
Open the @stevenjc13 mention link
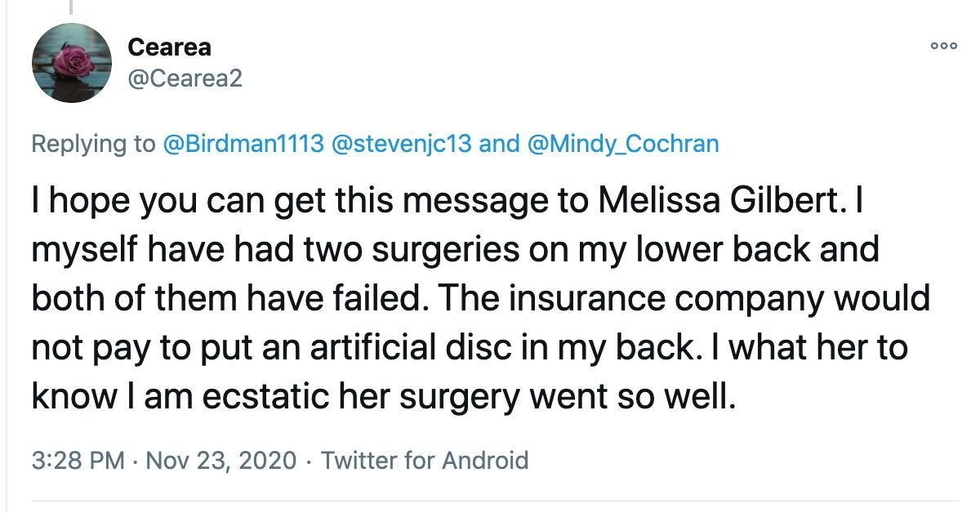pyautogui.click(x=403, y=144)
